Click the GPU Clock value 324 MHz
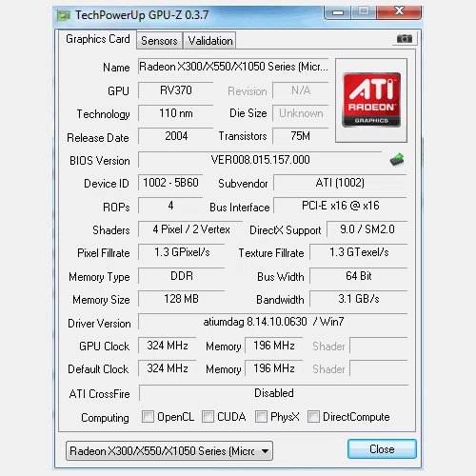This screenshot has width=476, height=476. coord(168,346)
